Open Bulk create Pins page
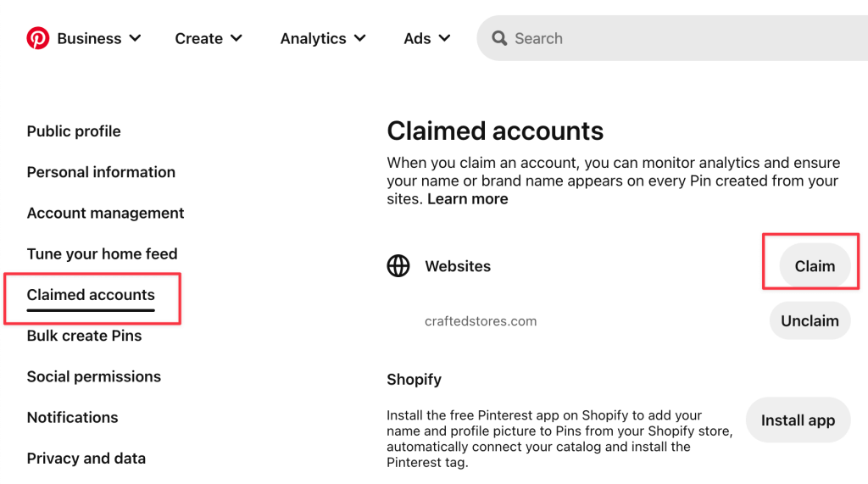The image size is (868, 484). [84, 336]
